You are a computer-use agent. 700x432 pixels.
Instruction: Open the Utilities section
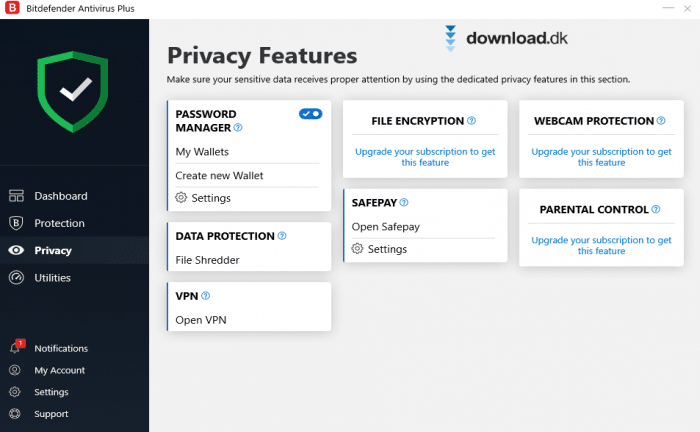point(52,277)
